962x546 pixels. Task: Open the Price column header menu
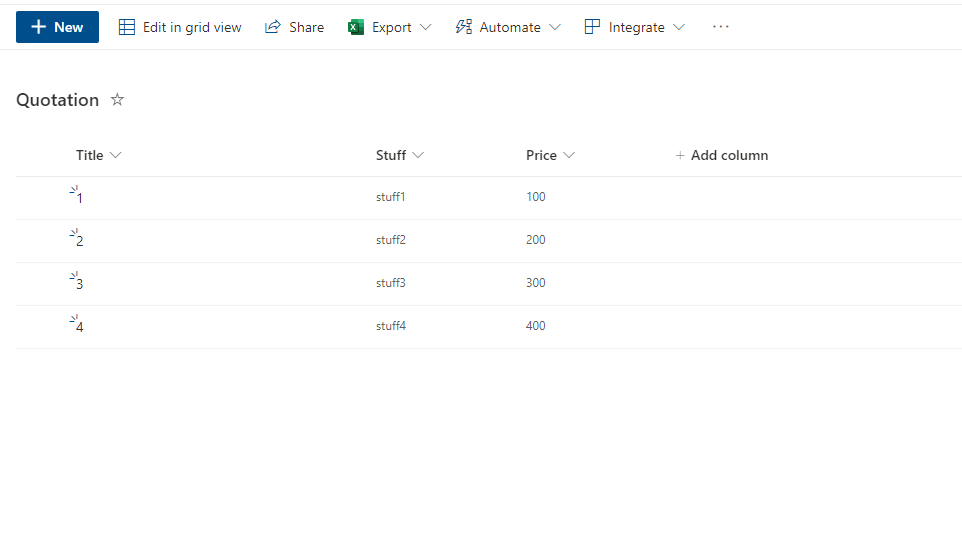550,155
